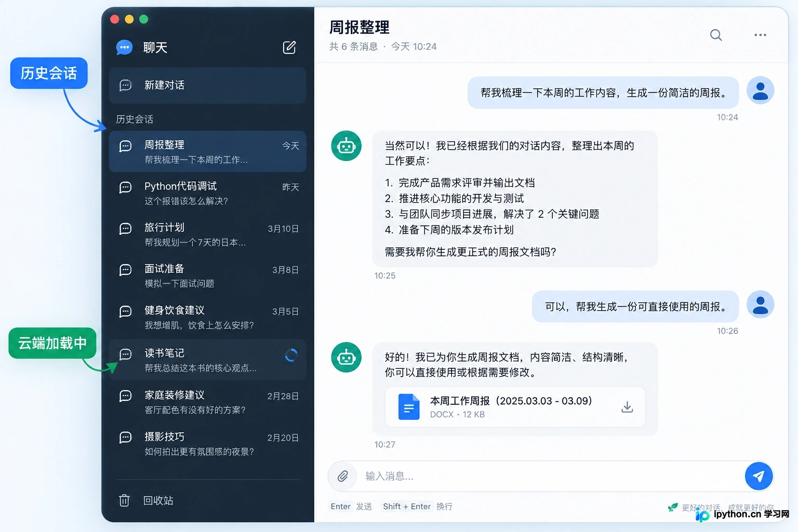Select the 家庭装修建议 conversation

pyautogui.click(x=208, y=402)
